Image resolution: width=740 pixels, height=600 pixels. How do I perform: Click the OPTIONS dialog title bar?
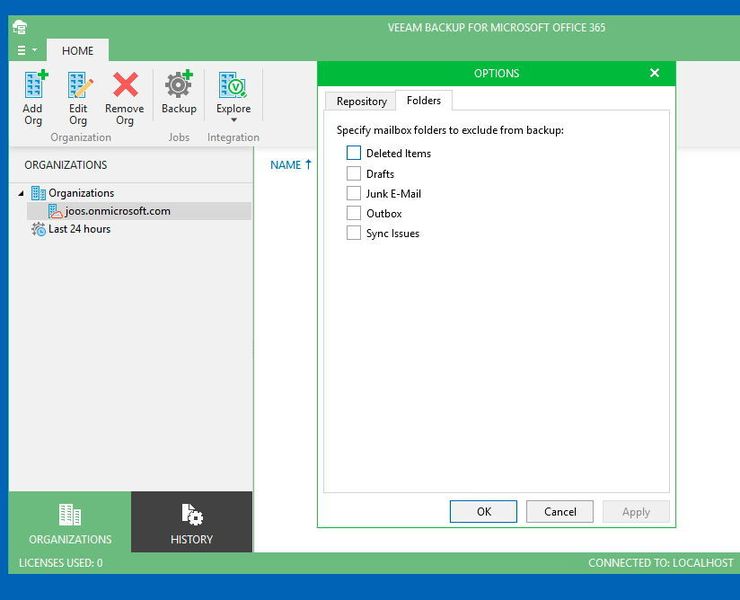point(496,73)
